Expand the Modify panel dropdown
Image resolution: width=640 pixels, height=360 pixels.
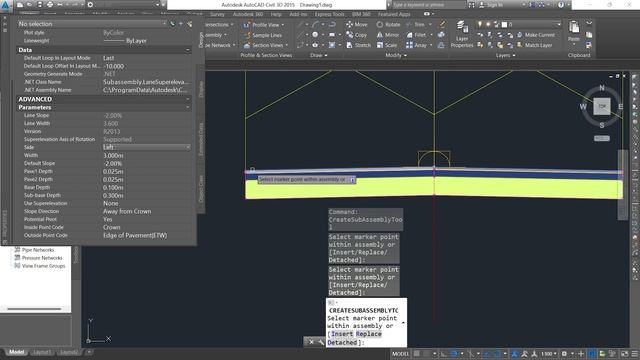pyautogui.click(x=396, y=55)
